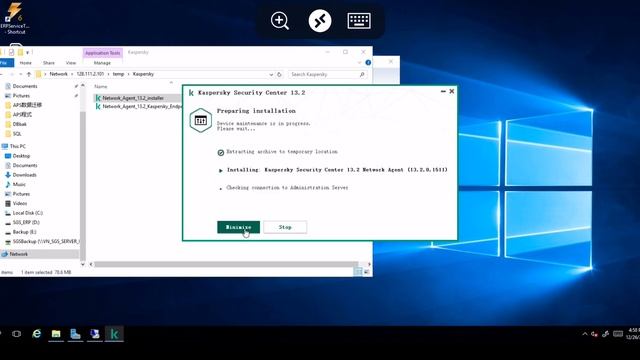Click the Task View taskbar icon
The height and width of the screenshot is (360, 640).
point(16,334)
